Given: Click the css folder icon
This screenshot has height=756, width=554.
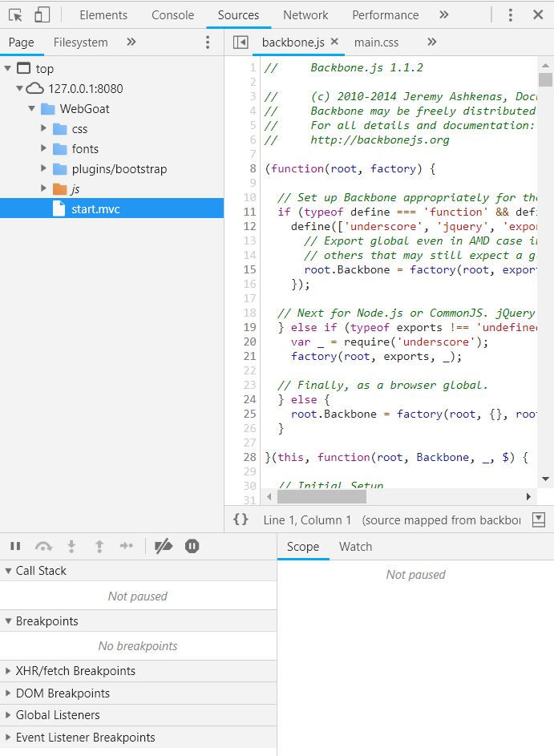Looking at the screenshot, I should pyautogui.click(x=60, y=129).
